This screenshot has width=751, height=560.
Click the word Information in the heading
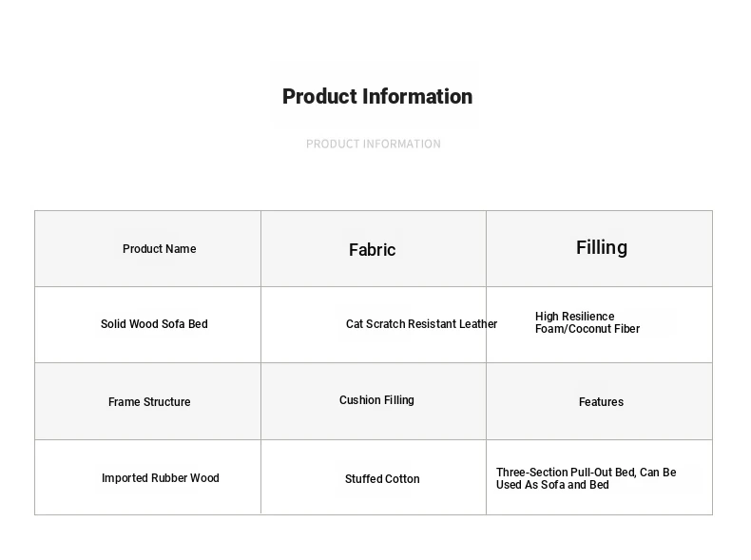[x=417, y=96]
